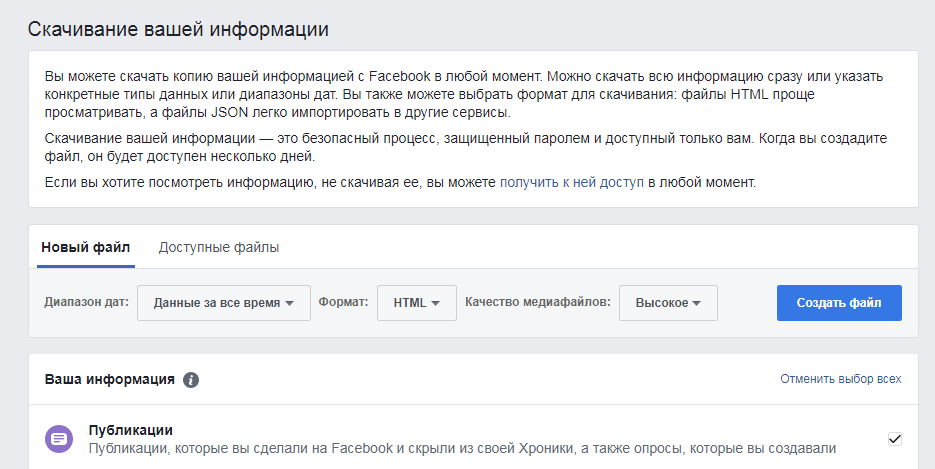The width and height of the screenshot is (935, 469).
Task: Click the Качество медиафайлов label
Action: [x=538, y=302]
